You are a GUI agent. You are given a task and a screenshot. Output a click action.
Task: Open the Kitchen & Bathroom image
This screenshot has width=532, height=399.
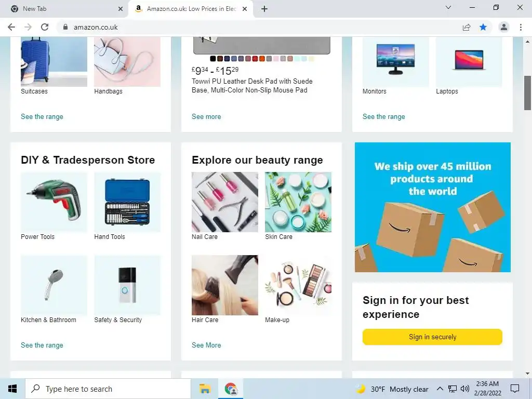pos(54,285)
